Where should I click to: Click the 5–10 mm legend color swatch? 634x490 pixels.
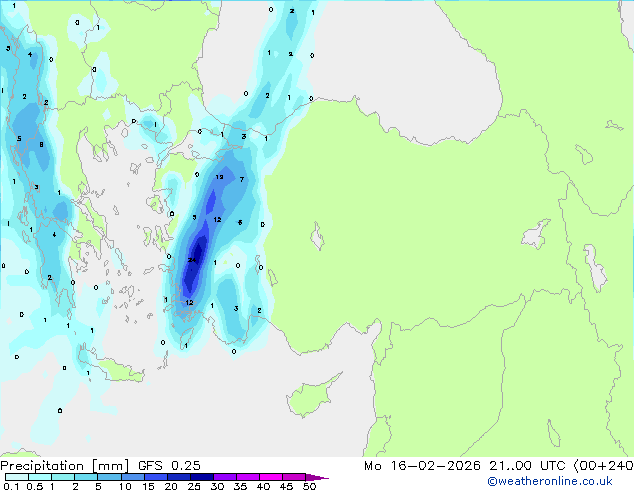109,477
